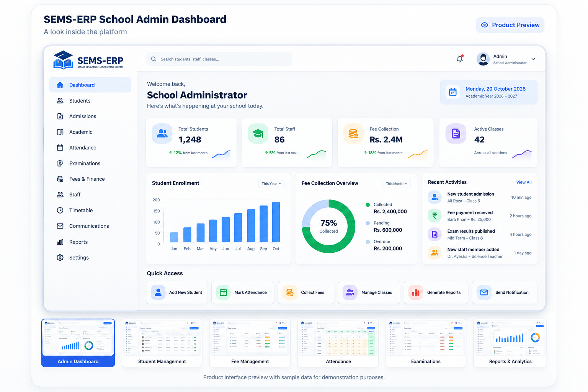Open the Student Enrollment This Year dropdown
Screen dimensions: 588x392
click(x=271, y=184)
